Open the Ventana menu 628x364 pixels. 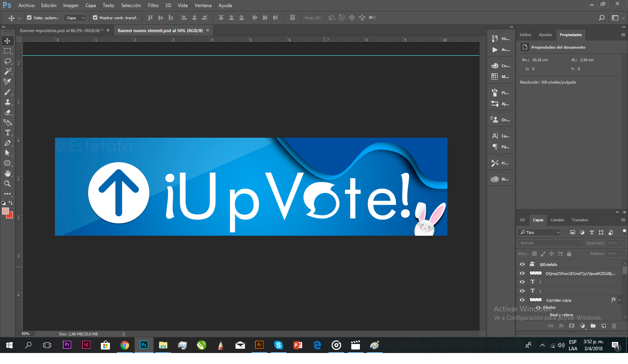click(x=203, y=5)
